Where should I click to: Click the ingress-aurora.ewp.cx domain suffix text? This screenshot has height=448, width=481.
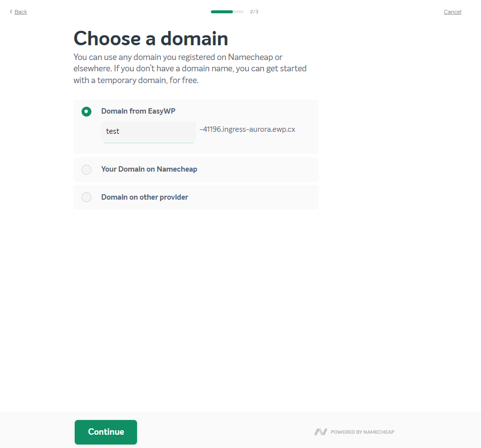(247, 129)
